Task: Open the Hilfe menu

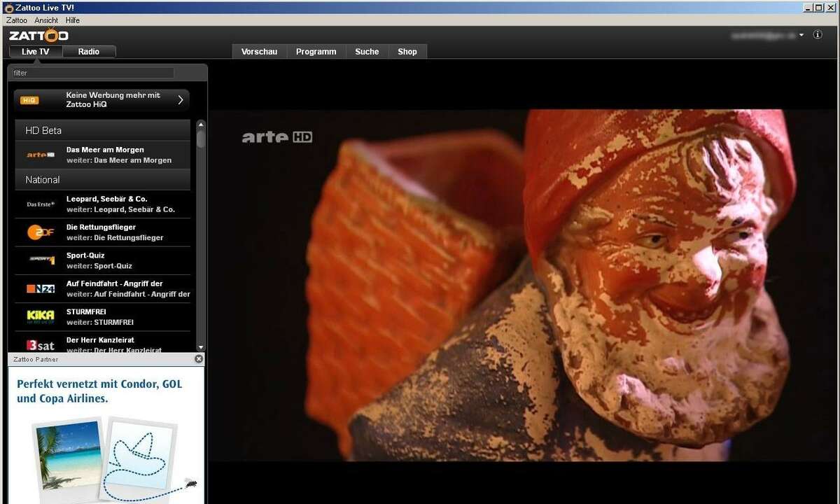Action: pyautogui.click(x=73, y=20)
